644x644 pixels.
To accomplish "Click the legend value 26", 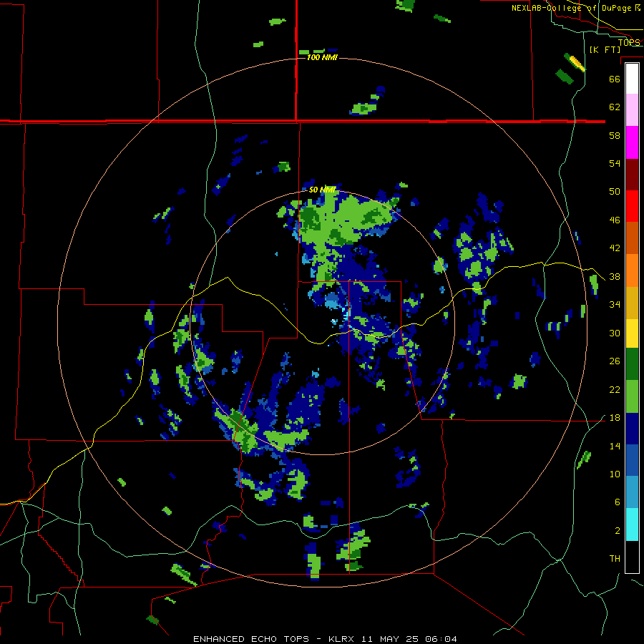I will (x=615, y=361).
